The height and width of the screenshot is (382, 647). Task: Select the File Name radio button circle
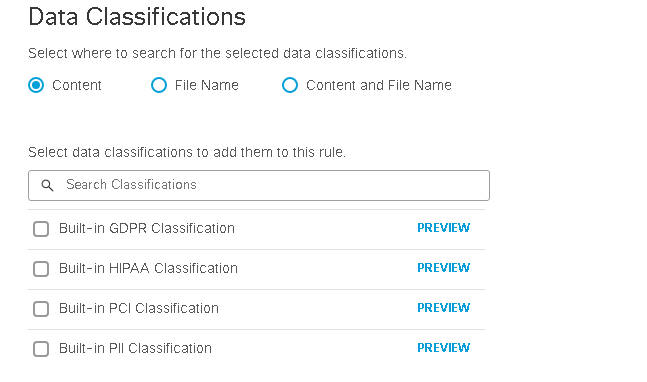click(x=159, y=85)
